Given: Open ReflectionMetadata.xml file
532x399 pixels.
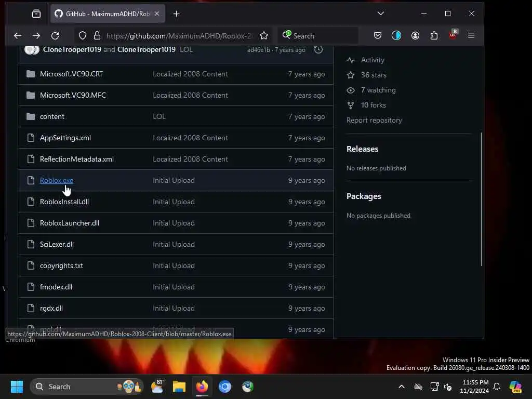Looking at the screenshot, I should tap(77, 159).
